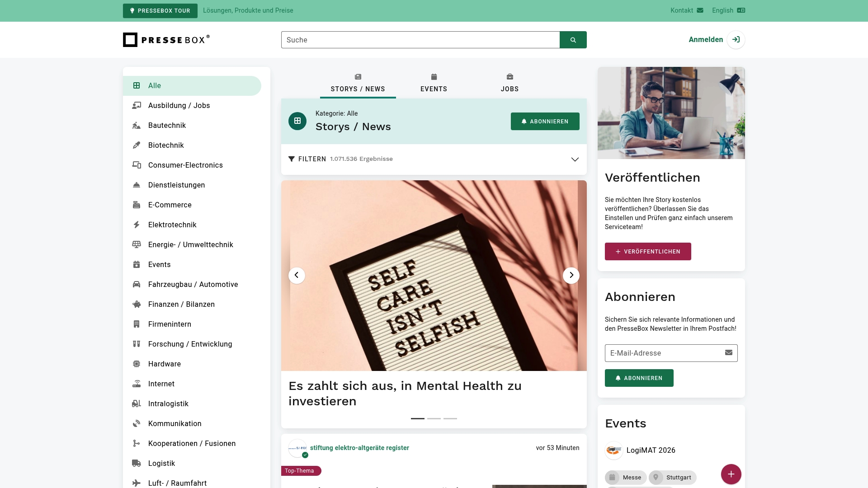Activate the Logistik category filter
Image resolution: width=868 pixels, height=488 pixels.
[x=162, y=463]
